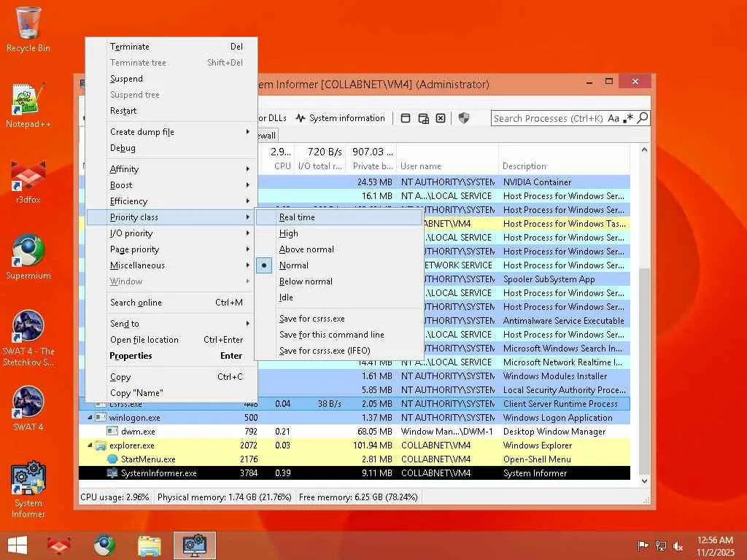Collapse the winlogon.exe tree node
Image resolution: width=747 pixels, height=560 pixels.
tap(90, 418)
